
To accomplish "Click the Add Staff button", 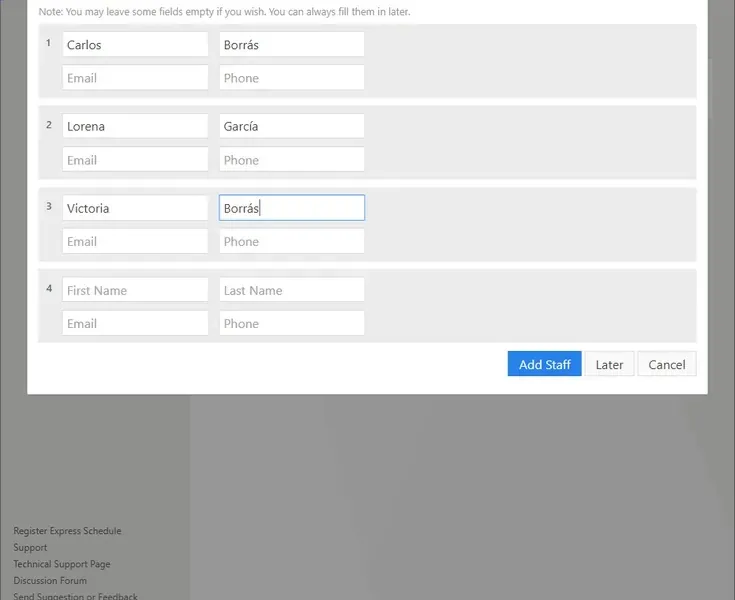I will click(x=544, y=364).
